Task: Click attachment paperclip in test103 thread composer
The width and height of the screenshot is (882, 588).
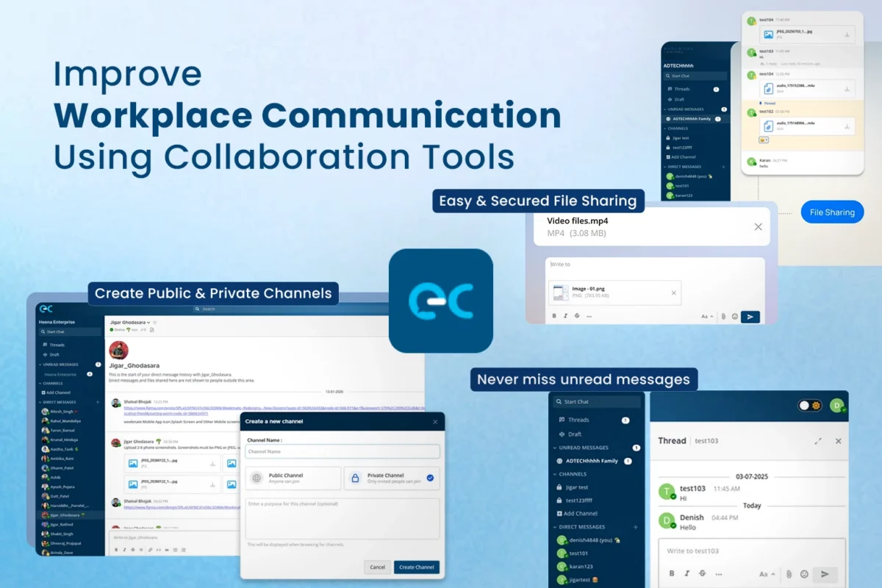Action: [789, 574]
